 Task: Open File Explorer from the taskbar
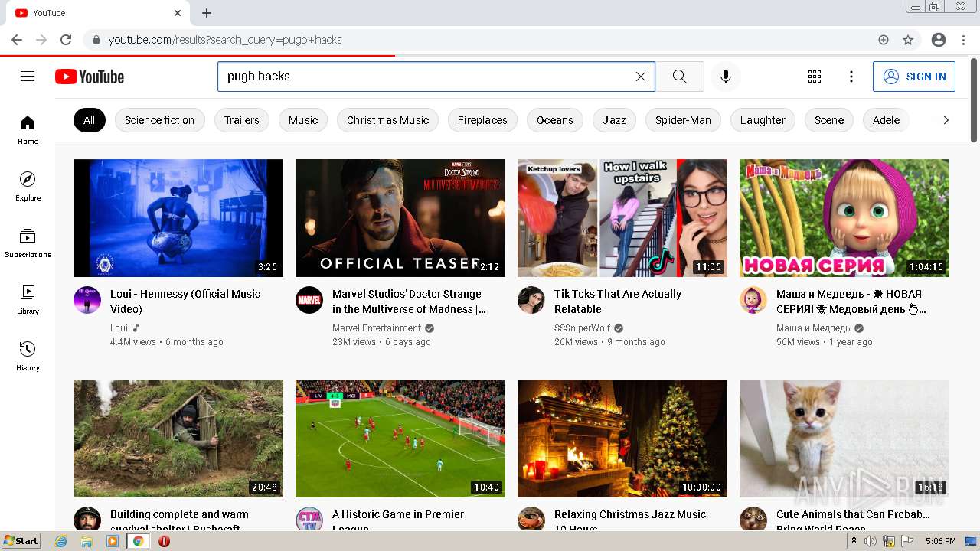point(87,541)
